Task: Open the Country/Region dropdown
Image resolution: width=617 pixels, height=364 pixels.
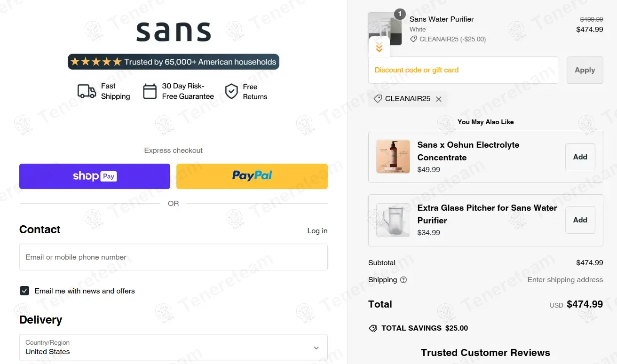Action: [x=173, y=348]
